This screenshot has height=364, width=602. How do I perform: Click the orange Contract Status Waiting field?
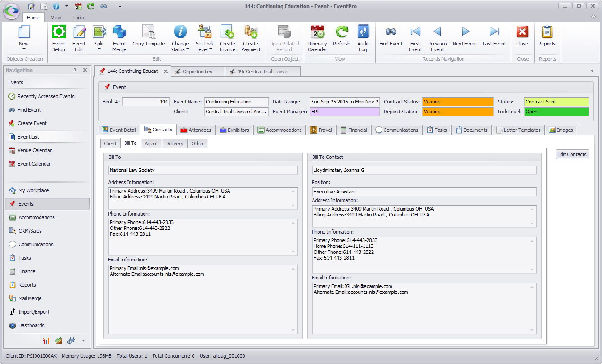[x=458, y=102]
